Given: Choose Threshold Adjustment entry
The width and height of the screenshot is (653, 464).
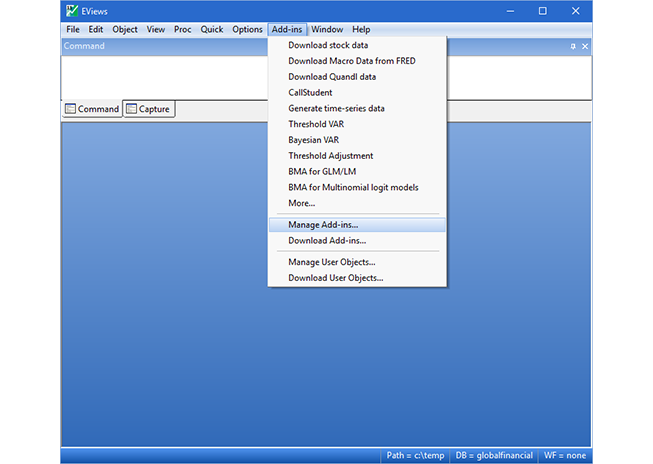Looking at the screenshot, I should tap(357, 156).
